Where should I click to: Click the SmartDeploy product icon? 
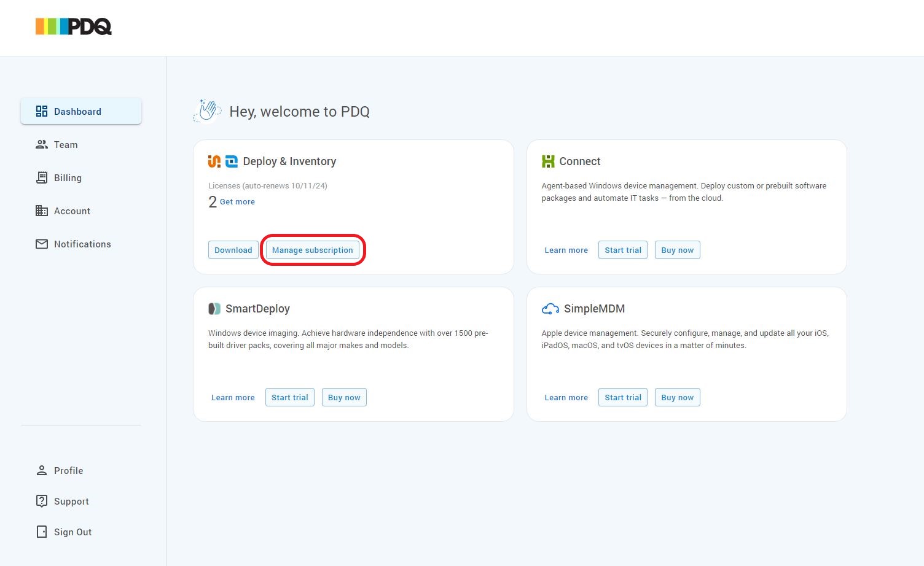214,309
